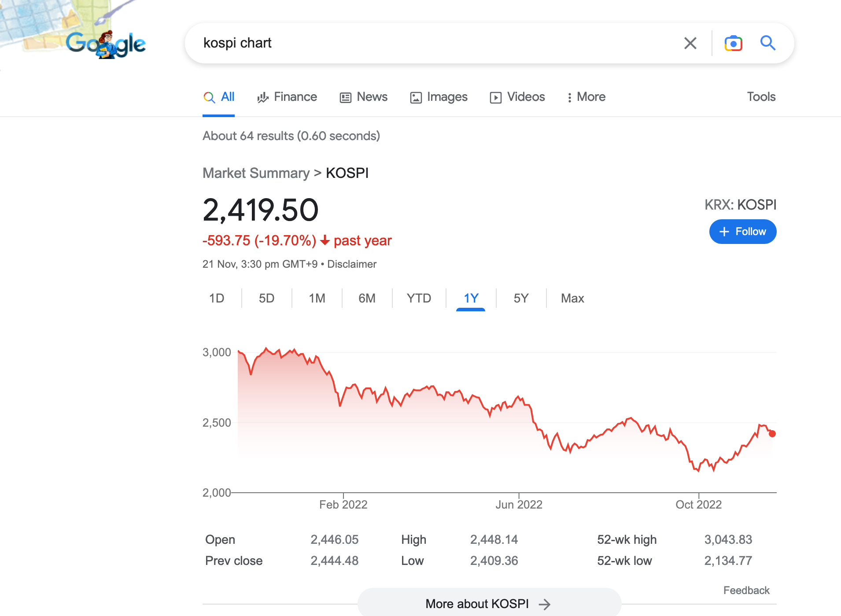The image size is (841, 616).
Task: Clear the search box with the X icon
Action: [x=690, y=43]
